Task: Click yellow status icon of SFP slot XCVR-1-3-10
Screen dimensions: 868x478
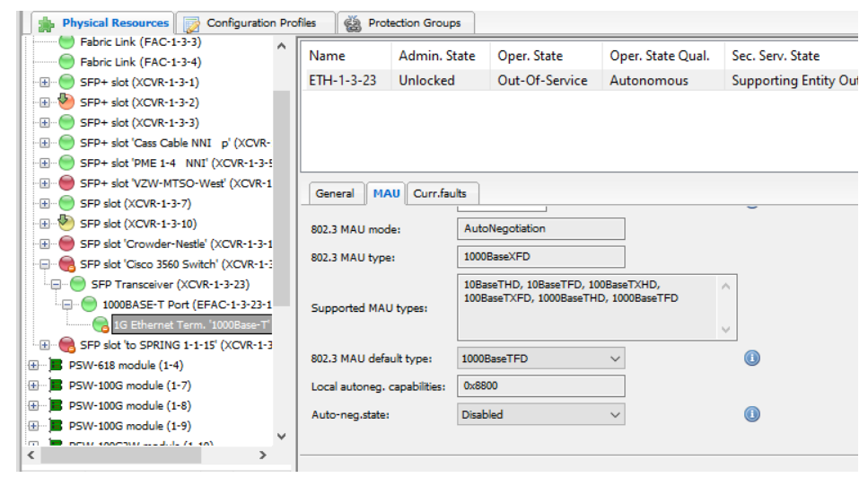Action: coord(66,223)
